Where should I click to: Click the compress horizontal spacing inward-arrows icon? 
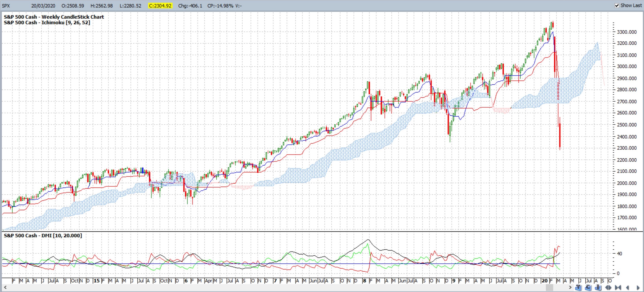[618, 287]
